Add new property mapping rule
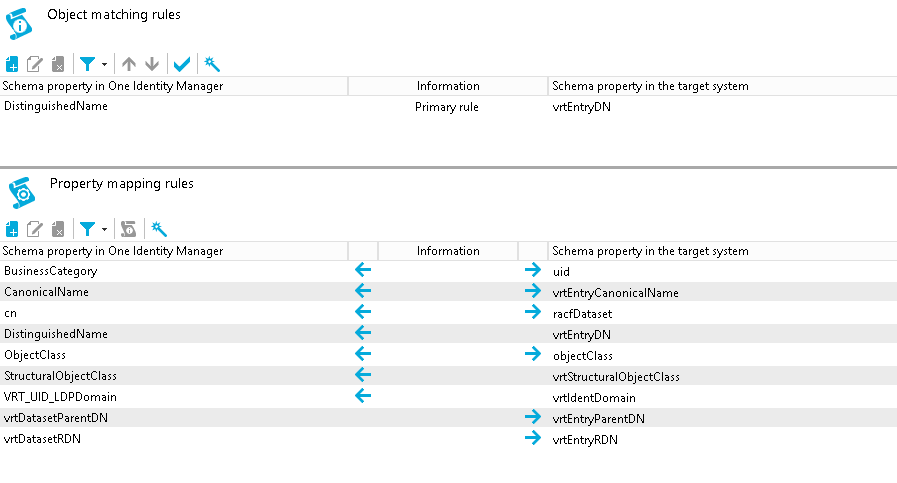 tap(12, 229)
